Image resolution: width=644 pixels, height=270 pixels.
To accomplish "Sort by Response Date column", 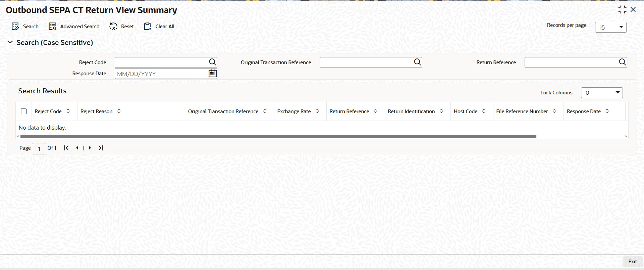I will coord(607,111).
